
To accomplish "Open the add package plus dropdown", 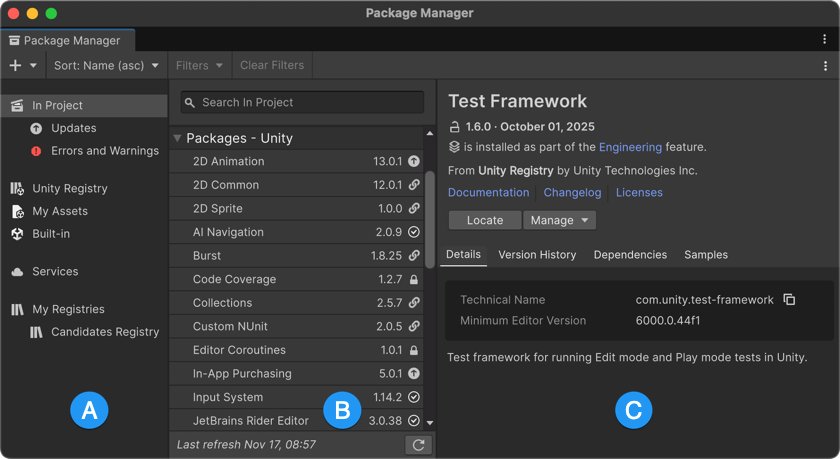I will [22, 66].
